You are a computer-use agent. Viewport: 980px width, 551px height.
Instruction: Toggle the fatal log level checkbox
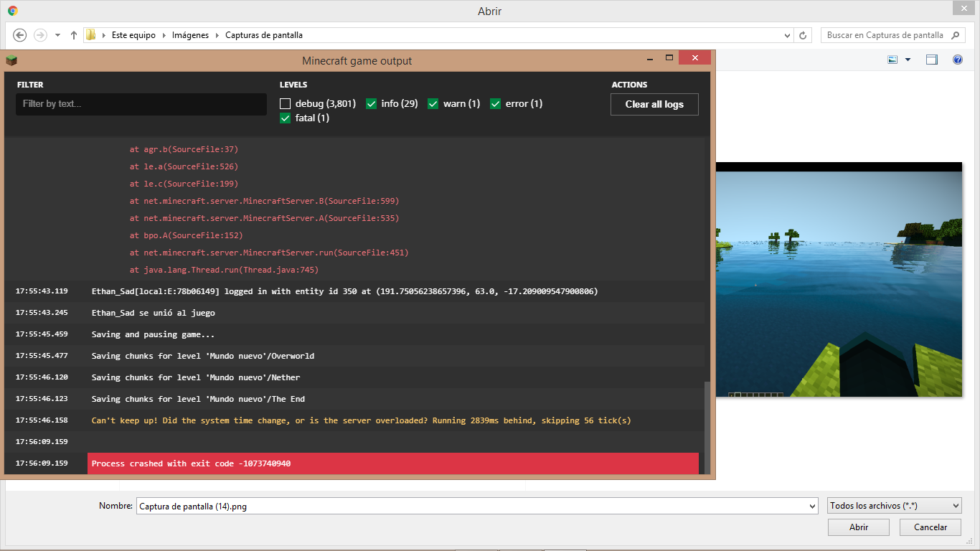point(286,118)
